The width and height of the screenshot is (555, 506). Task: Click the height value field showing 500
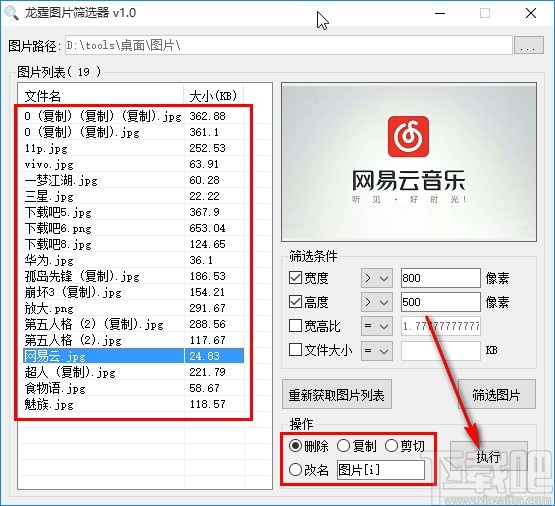[x=441, y=302]
